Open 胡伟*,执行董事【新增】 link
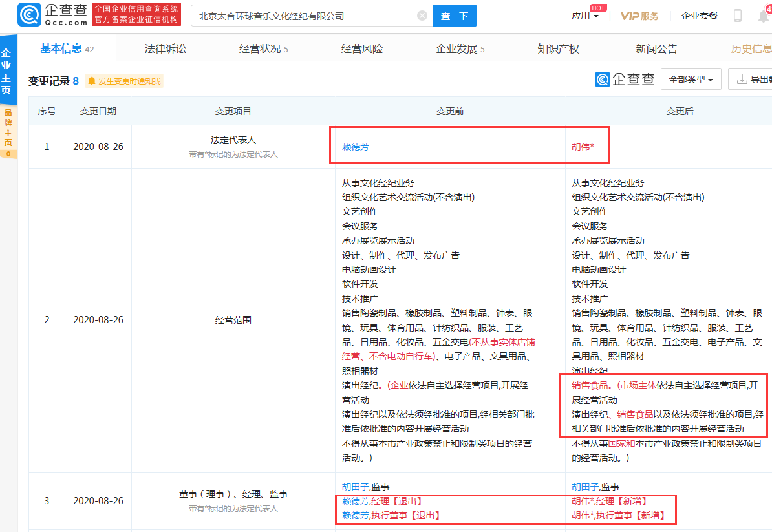The height and width of the screenshot is (532, 772). click(619, 515)
